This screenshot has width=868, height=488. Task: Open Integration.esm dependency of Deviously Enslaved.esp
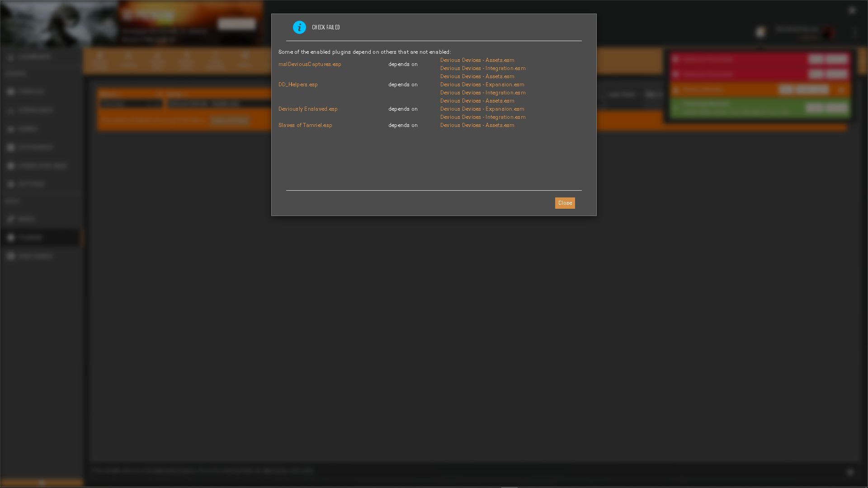[483, 117]
